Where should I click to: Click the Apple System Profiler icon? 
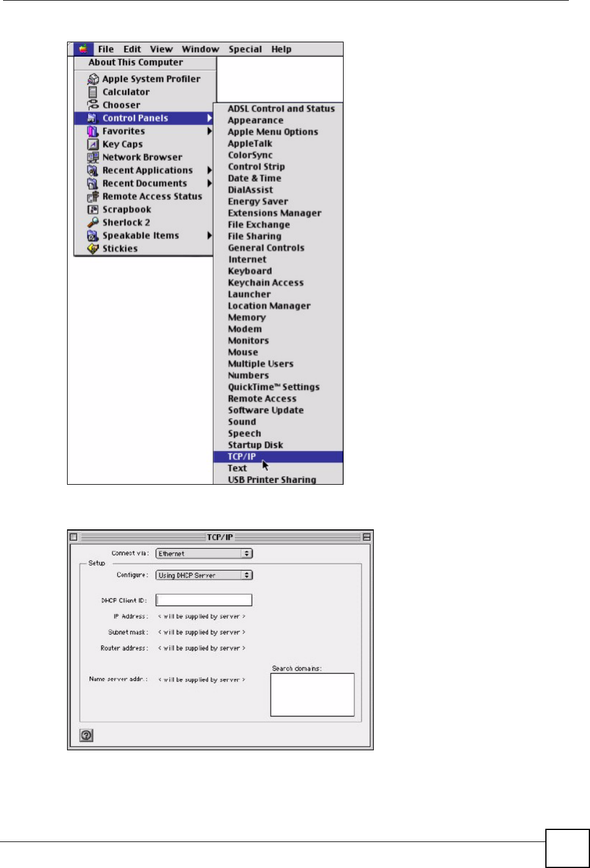pyautogui.click(x=93, y=79)
